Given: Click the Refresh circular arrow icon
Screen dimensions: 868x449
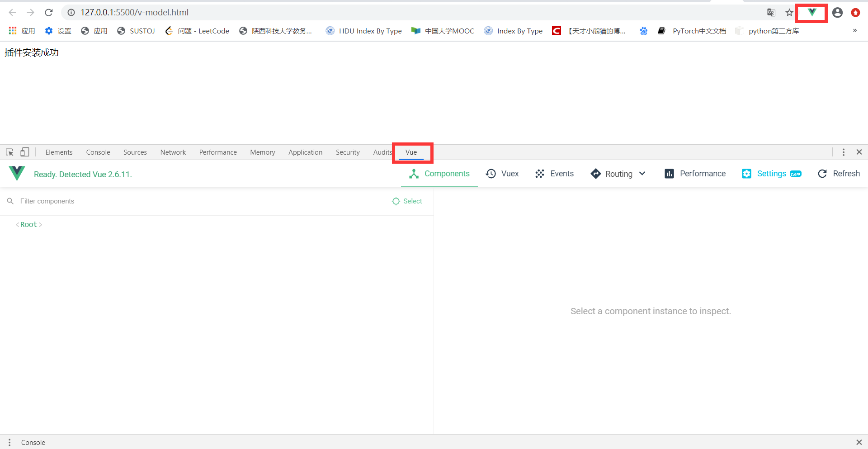Looking at the screenshot, I should [x=822, y=174].
